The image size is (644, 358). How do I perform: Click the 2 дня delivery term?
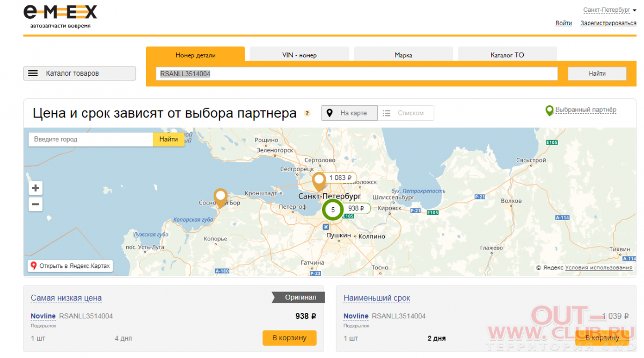(x=436, y=339)
